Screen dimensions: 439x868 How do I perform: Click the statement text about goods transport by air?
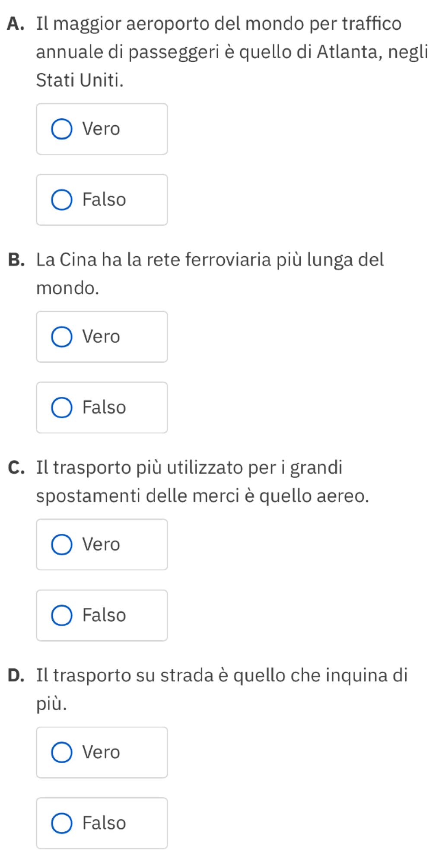(x=202, y=481)
